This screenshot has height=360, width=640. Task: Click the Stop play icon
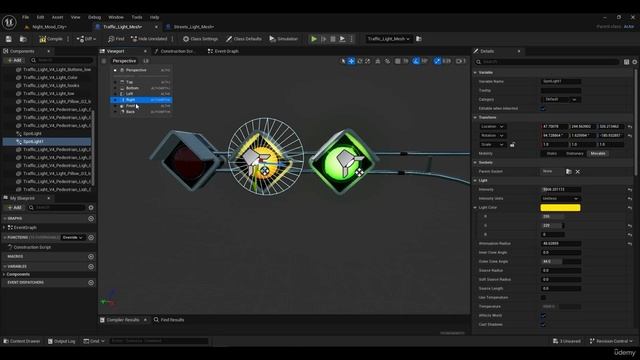pyautogui.click(x=333, y=39)
